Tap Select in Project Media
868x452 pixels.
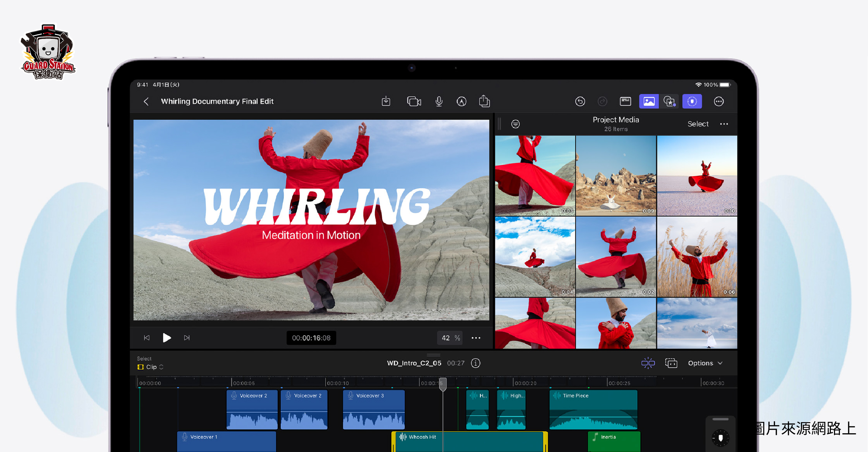[698, 124]
